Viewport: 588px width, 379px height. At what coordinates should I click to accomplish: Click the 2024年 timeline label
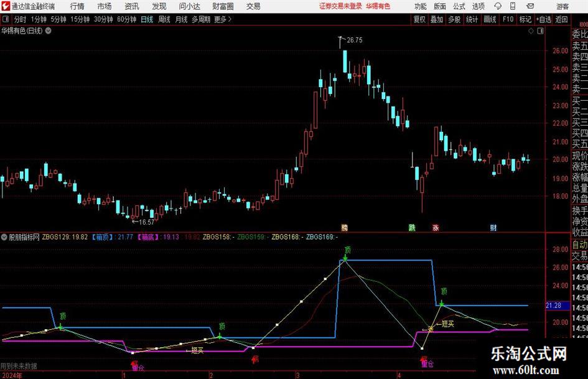coord(11,376)
